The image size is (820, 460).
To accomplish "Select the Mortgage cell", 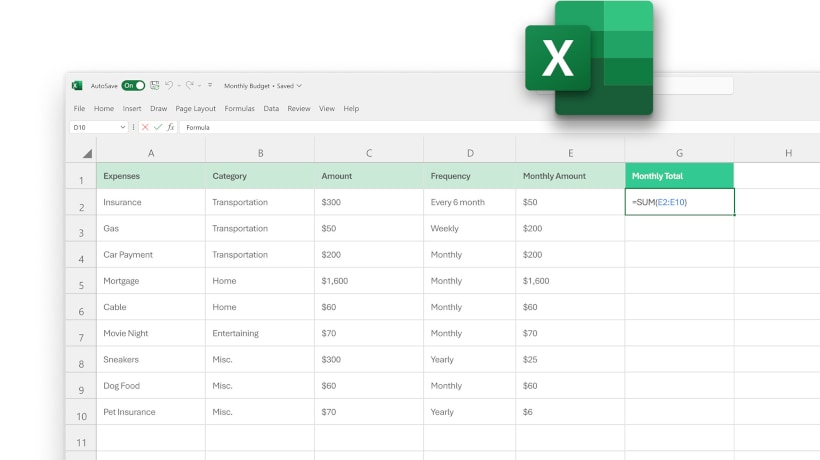I will click(151, 281).
